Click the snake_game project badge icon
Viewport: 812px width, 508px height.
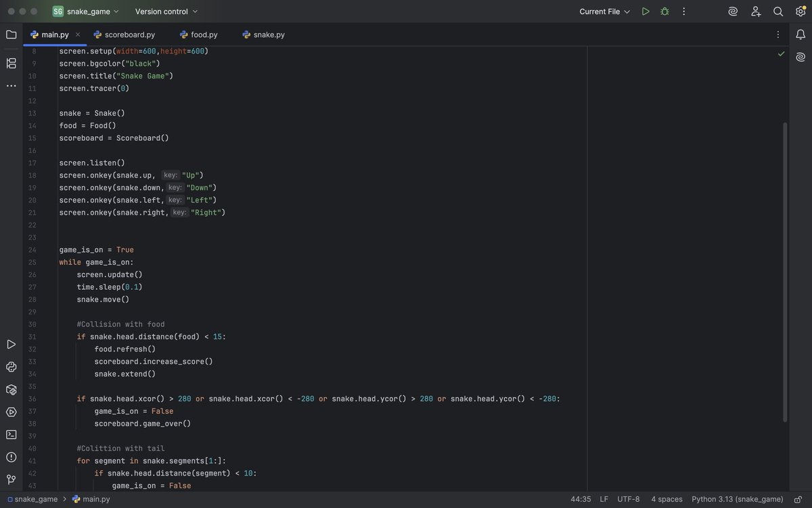[58, 12]
